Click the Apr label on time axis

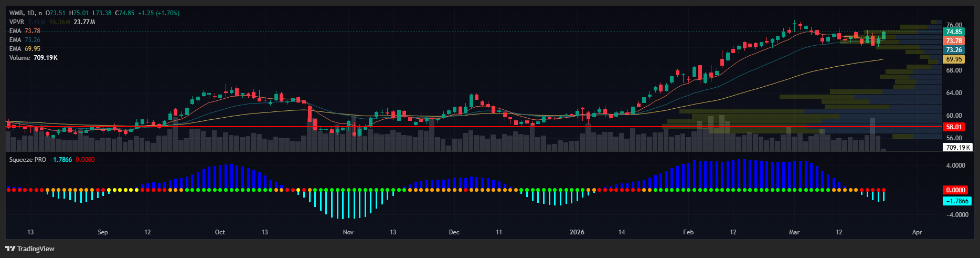point(917,232)
